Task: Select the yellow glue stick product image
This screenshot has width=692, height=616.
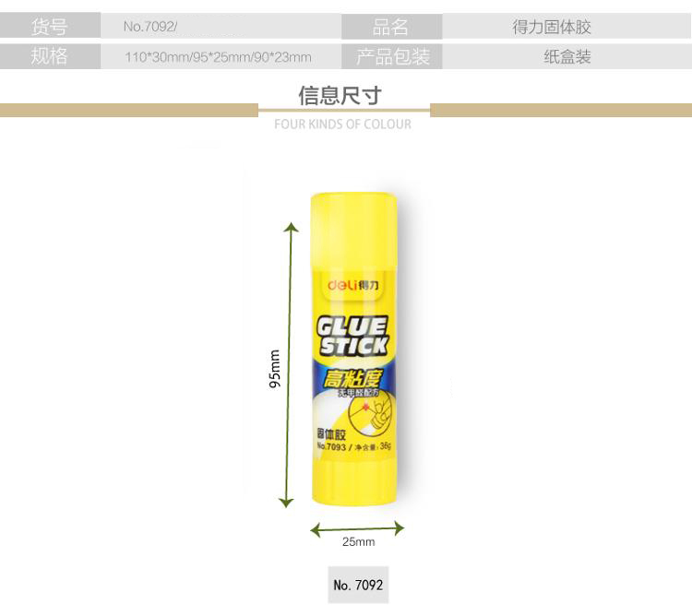Action: (354, 349)
